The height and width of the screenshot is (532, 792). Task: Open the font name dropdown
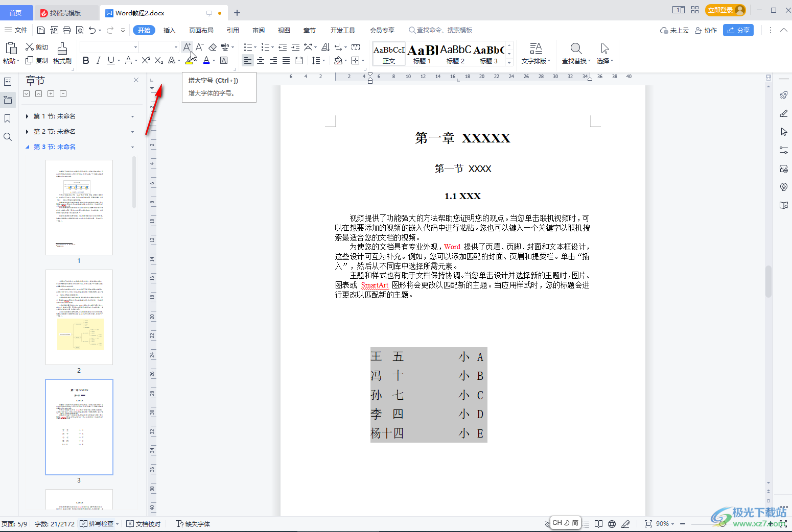(x=135, y=47)
